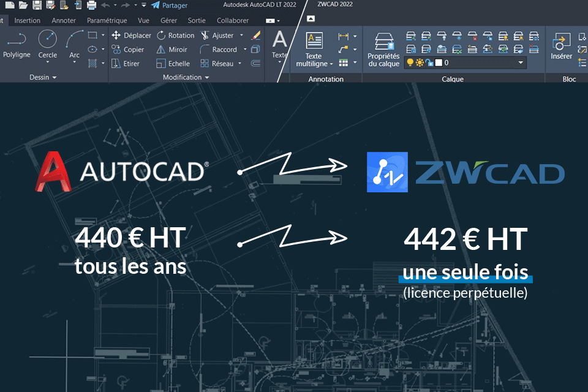Click the Etirer stretch tool
This screenshot has width=588, height=392.
pos(126,64)
